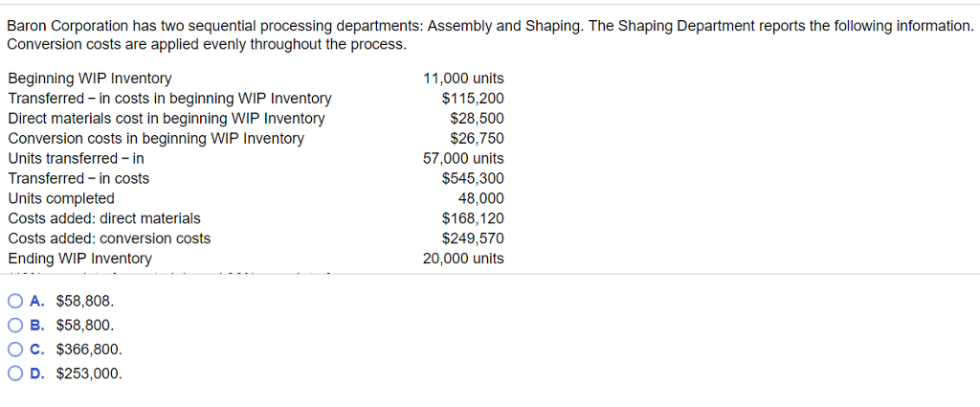Click the 'Units transferred-in' row label
Image resolution: width=980 pixels, height=407 pixels.
click(76, 159)
